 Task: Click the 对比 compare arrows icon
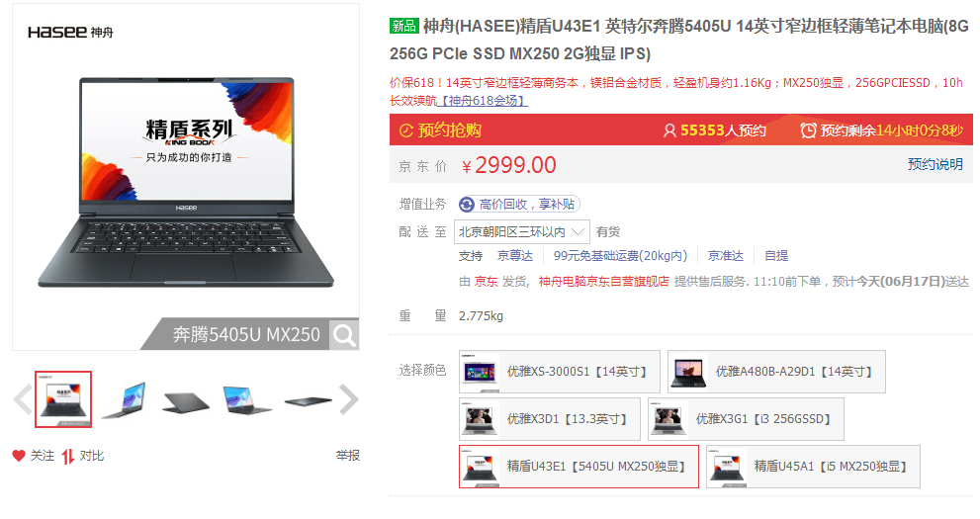[x=67, y=457]
